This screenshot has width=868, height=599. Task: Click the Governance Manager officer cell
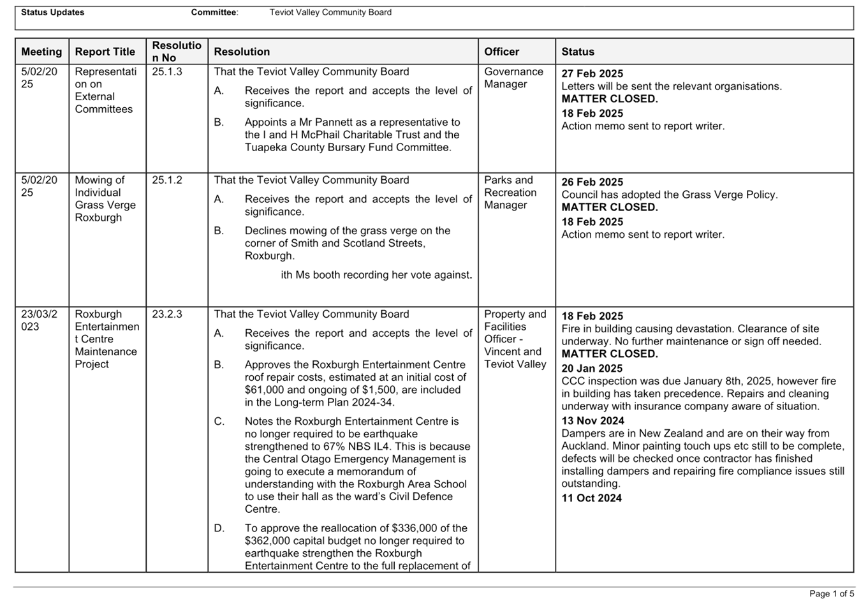(513, 78)
